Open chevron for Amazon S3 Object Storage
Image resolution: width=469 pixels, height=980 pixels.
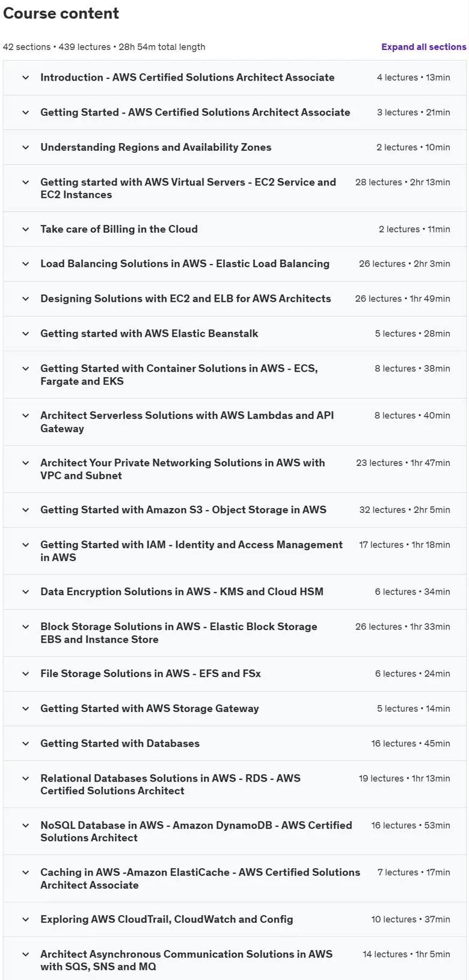(25, 510)
